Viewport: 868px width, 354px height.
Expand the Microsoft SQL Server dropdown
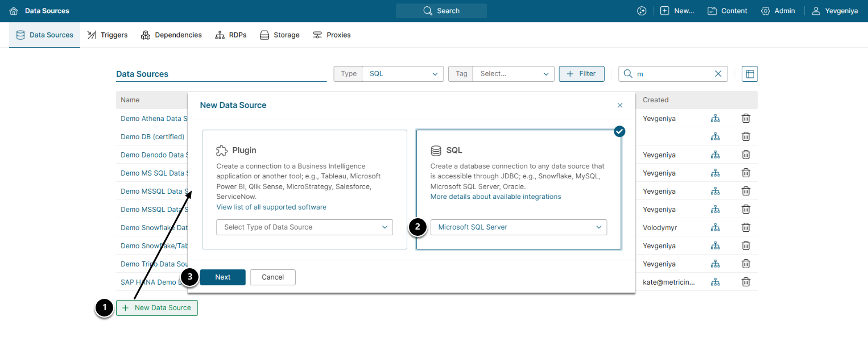tap(518, 227)
